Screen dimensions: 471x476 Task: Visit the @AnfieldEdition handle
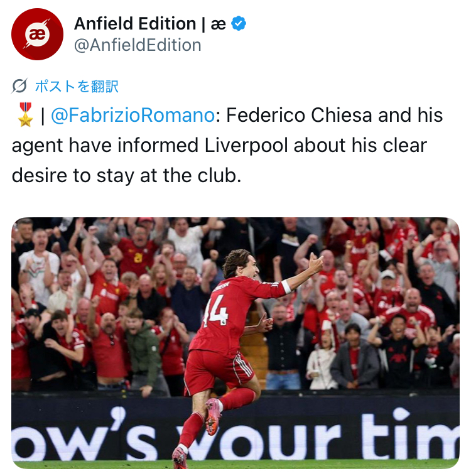(x=138, y=45)
